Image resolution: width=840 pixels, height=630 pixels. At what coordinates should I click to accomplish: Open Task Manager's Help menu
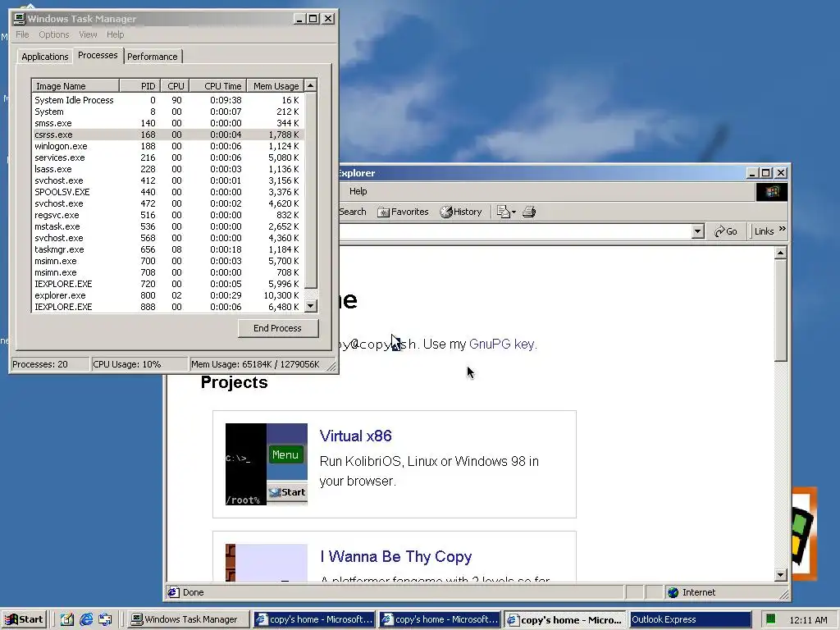pyautogui.click(x=115, y=34)
